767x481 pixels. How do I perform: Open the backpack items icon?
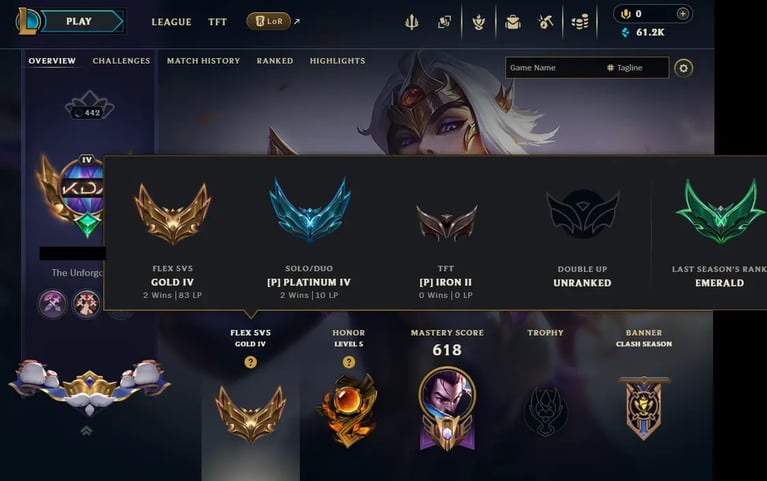(513, 22)
